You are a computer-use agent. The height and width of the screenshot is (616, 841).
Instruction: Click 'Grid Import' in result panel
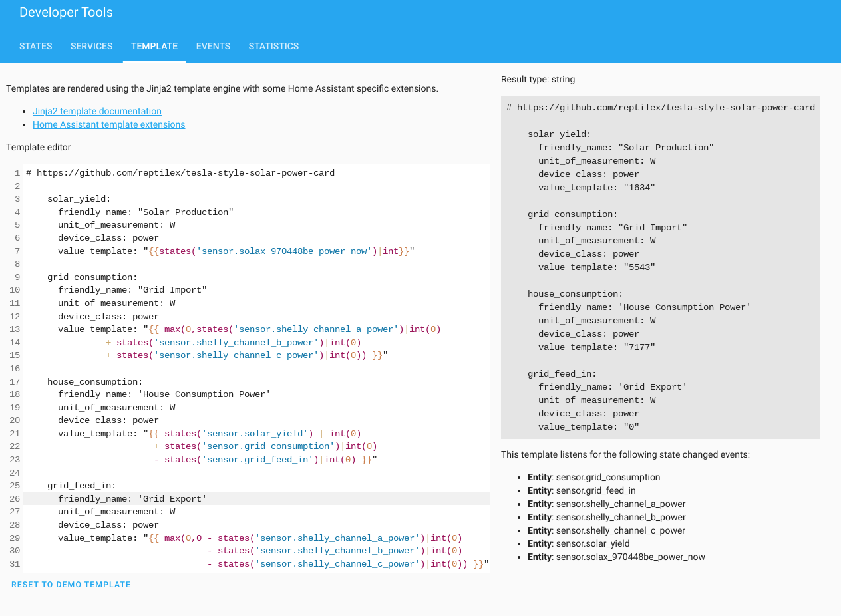point(653,228)
